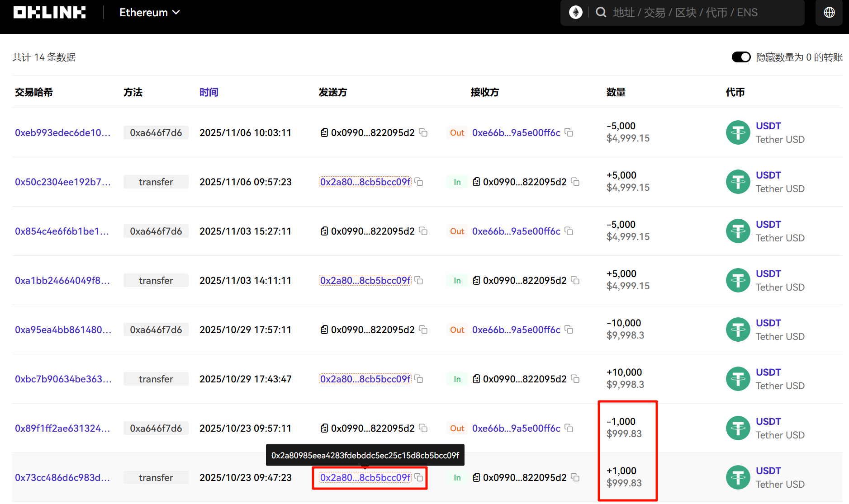
Task: Copy receiver 0xe66b…9a5e00ff6c in first row
Action: coord(569,132)
